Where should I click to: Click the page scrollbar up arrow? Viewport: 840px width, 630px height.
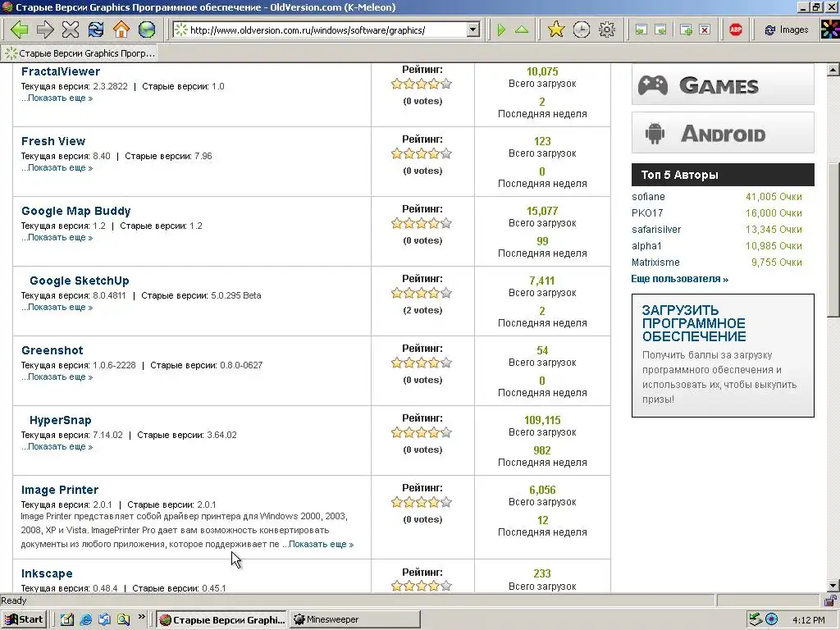(x=833, y=70)
